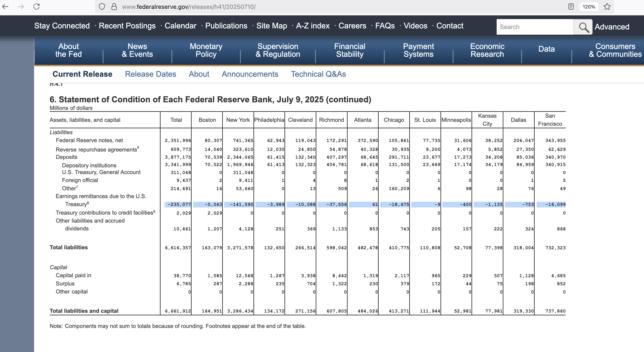644x352 pixels.
Task: Click 'Total liabilities and capital' row label
Action: point(84,311)
